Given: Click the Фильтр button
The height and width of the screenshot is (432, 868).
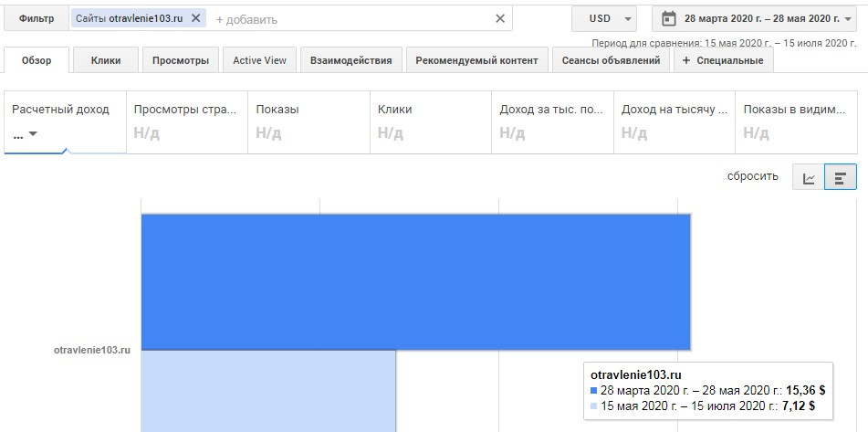Looking at the screenshot, I should tap(37, 18).
